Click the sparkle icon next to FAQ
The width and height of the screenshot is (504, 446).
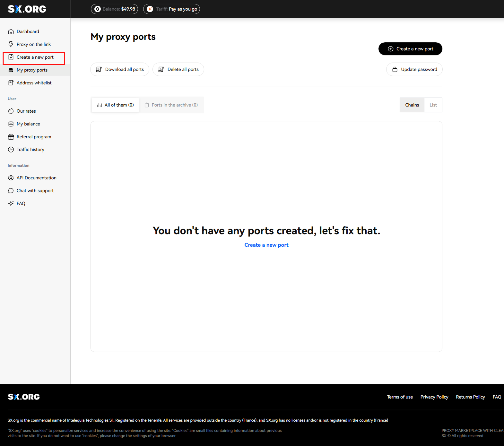[x=11, y=203]
